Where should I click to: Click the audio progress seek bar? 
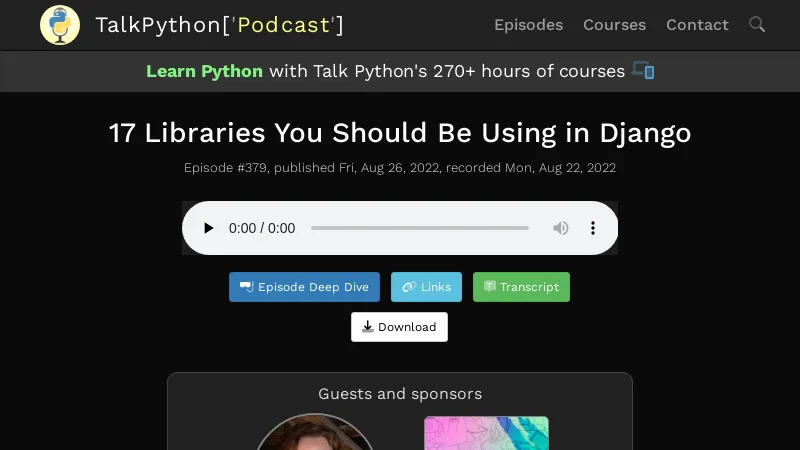pyautogui.click(x=419, y=228)
